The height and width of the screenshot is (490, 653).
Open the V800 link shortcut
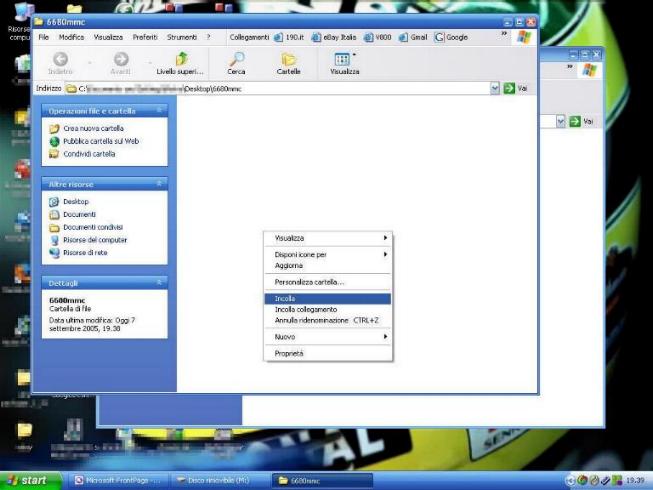(x=378, y=37)
